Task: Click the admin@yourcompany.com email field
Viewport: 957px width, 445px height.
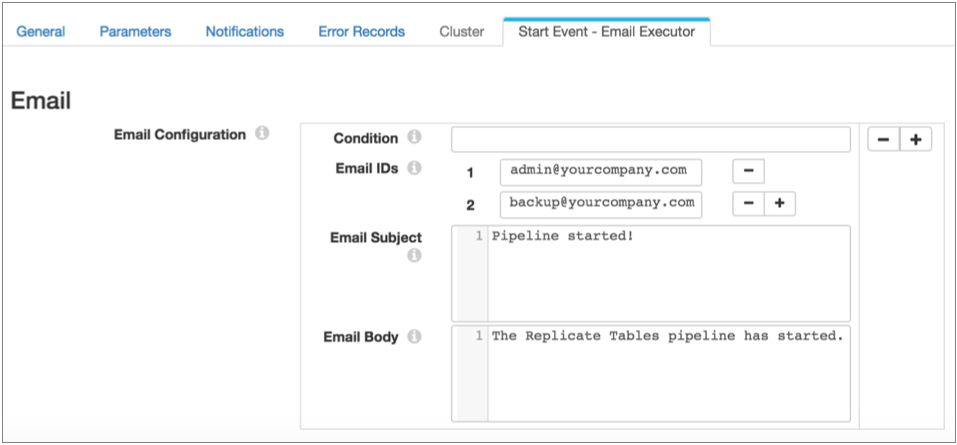Action: 600,171
